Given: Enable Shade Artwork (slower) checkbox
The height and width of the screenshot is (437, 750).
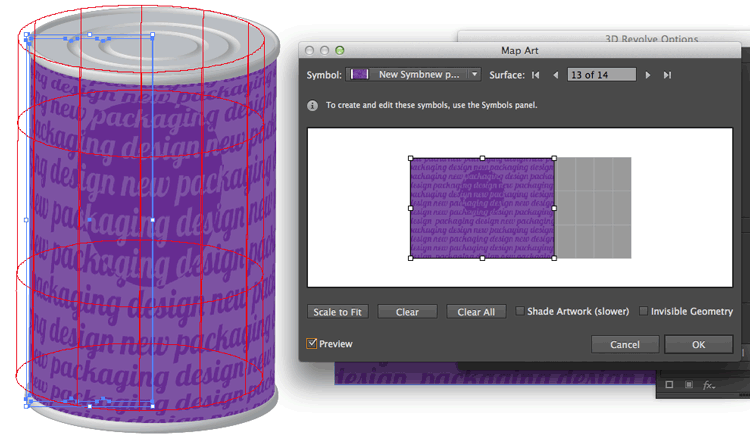Looking at the screenshot, I should tap(521, 312).
